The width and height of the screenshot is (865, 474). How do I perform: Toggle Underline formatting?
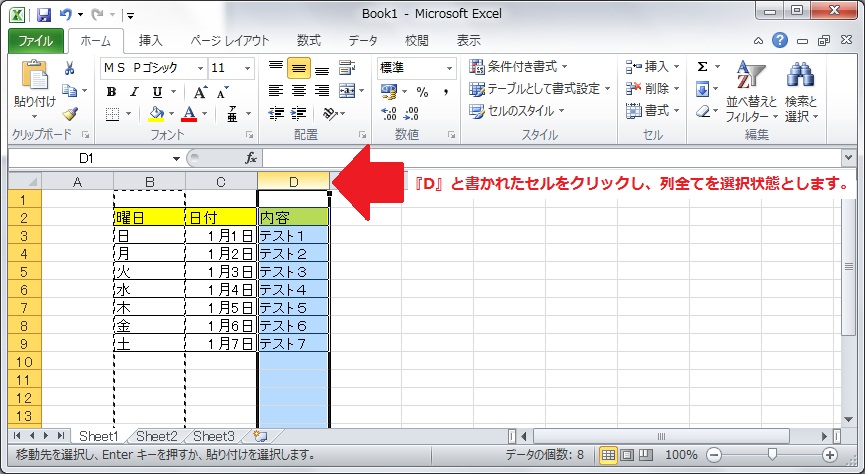pos(157,92)
